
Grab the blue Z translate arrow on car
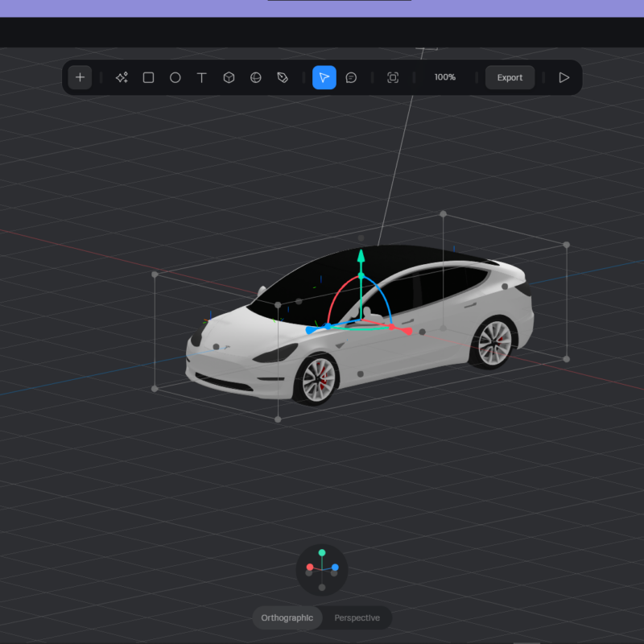pos(312,330)
